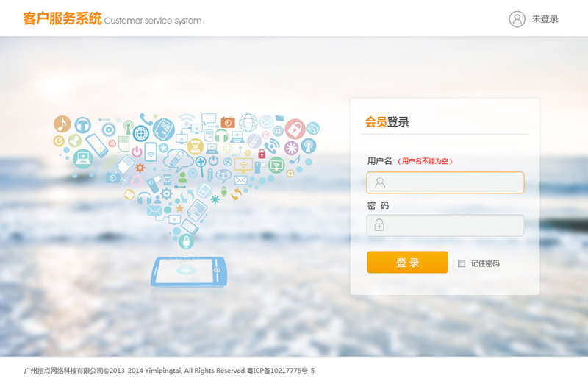Click the large pink padlock circle icon
The width and height of the screenshot is (588, 384).
point(295,129)
